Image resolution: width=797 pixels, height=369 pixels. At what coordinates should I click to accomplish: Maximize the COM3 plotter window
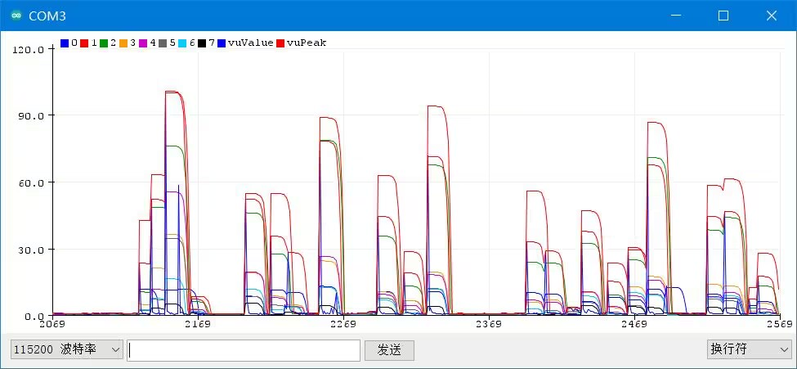723,16
